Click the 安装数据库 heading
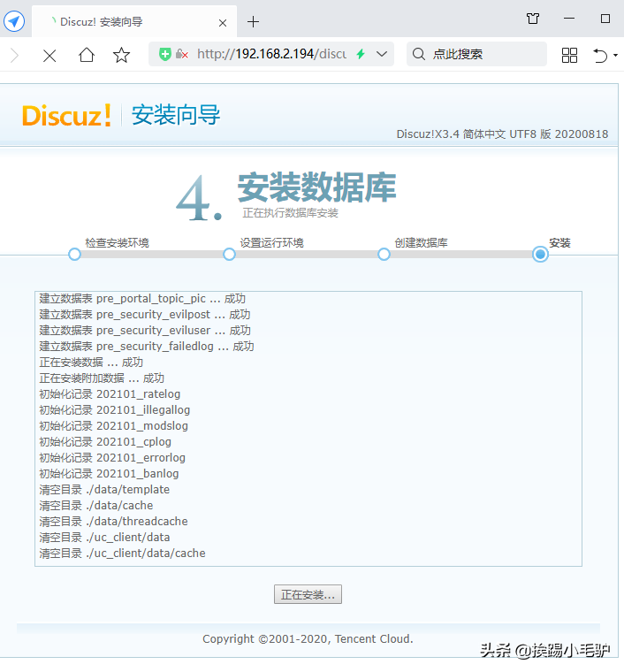Image resolution: width=624 pixels, height=672 pixels. pyautogui.click(x=317, y=187)
